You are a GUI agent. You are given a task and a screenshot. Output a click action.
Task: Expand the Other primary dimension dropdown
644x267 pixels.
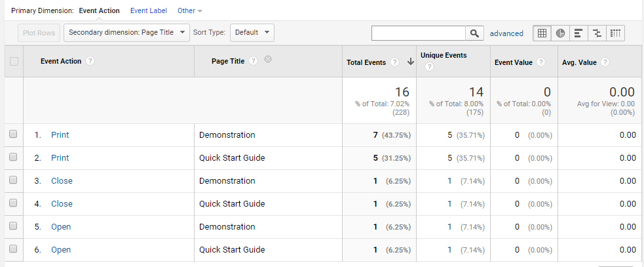tap(190, 11)
